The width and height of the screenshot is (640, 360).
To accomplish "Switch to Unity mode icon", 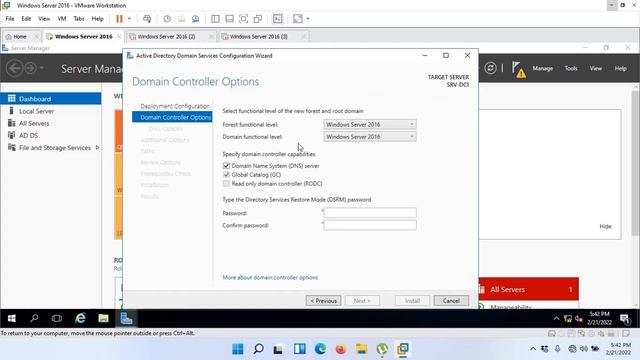I will (x=258, y=19).
